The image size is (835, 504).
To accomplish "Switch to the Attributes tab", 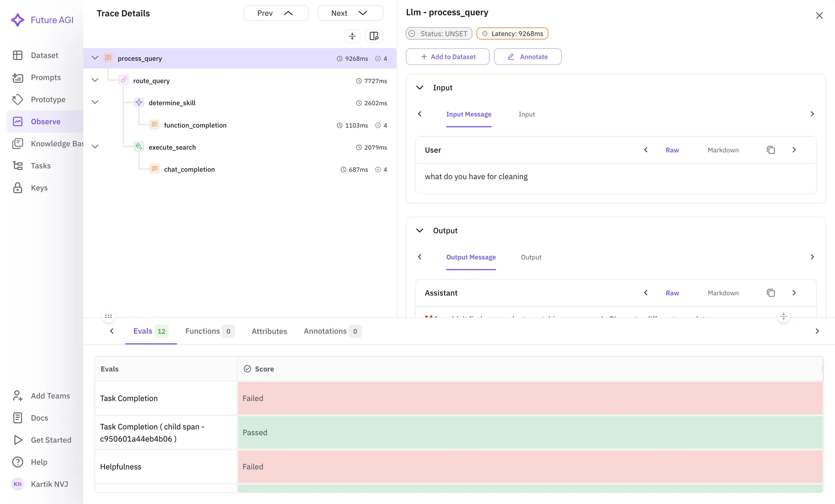I will [x=269, y=331].
